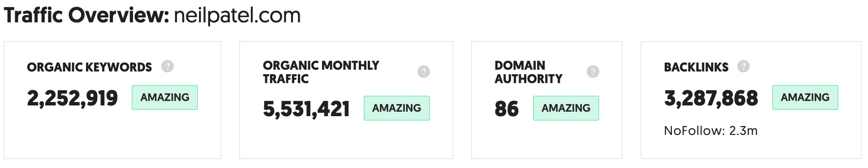Click the 2,252,919 organic keywords count

[x=73, y=98]
